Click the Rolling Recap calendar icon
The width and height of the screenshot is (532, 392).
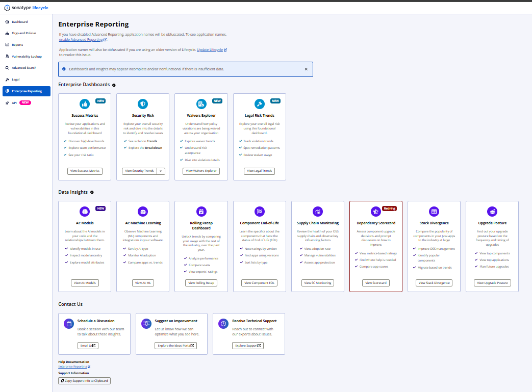pyautogui.click(x=201, y=212)
